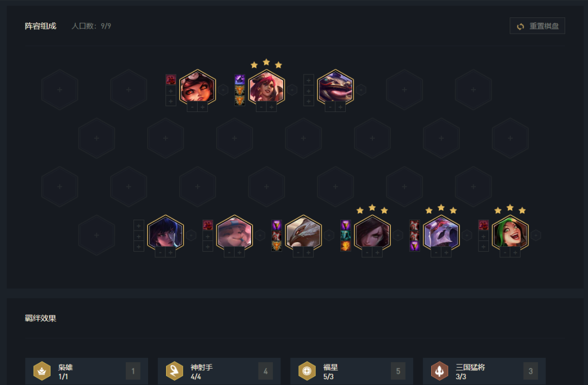
Task: Increase Tahm Kench's star level with plus
Action: tap(340, 107)
